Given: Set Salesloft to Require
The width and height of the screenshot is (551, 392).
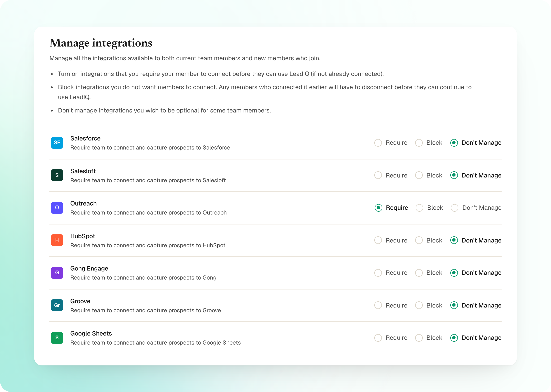Looking at the screenshot, I should click(x=378, y=175).
